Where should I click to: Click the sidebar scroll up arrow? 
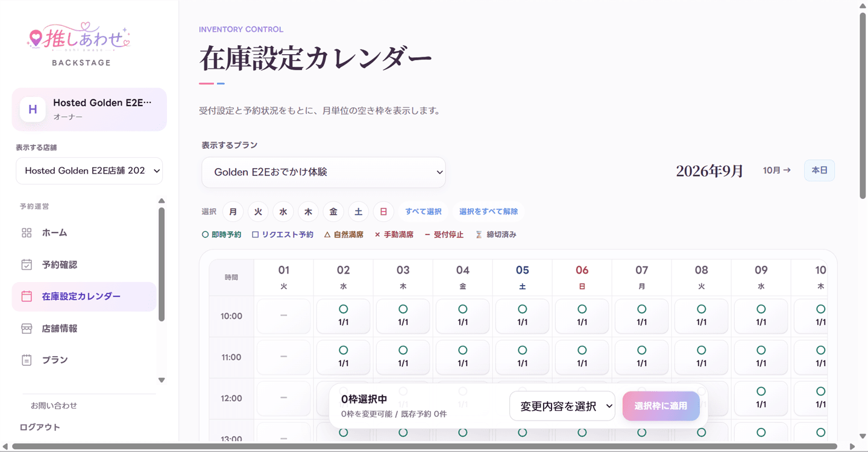pos(162,201)
